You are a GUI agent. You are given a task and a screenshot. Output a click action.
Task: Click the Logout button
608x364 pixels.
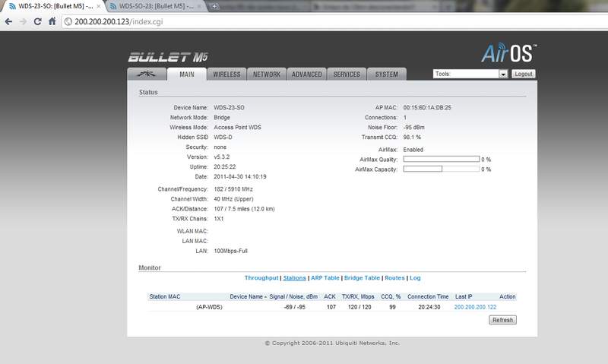[524, 74]
